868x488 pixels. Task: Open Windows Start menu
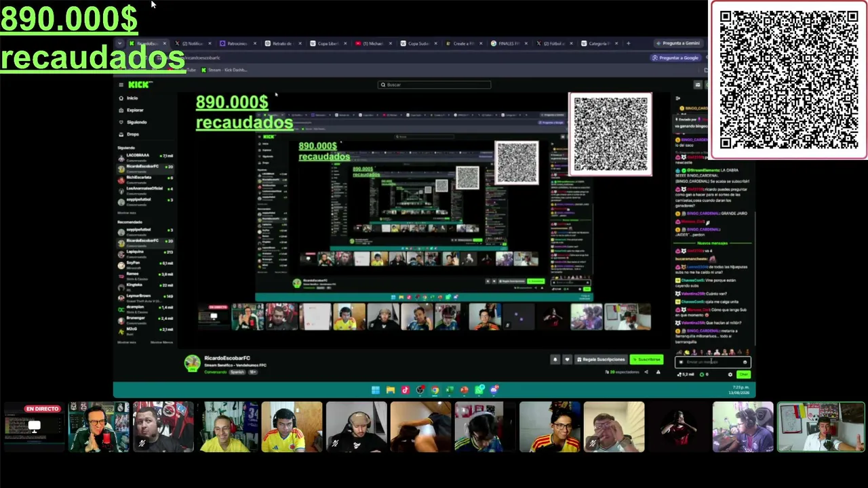click(x=375, y=390)
